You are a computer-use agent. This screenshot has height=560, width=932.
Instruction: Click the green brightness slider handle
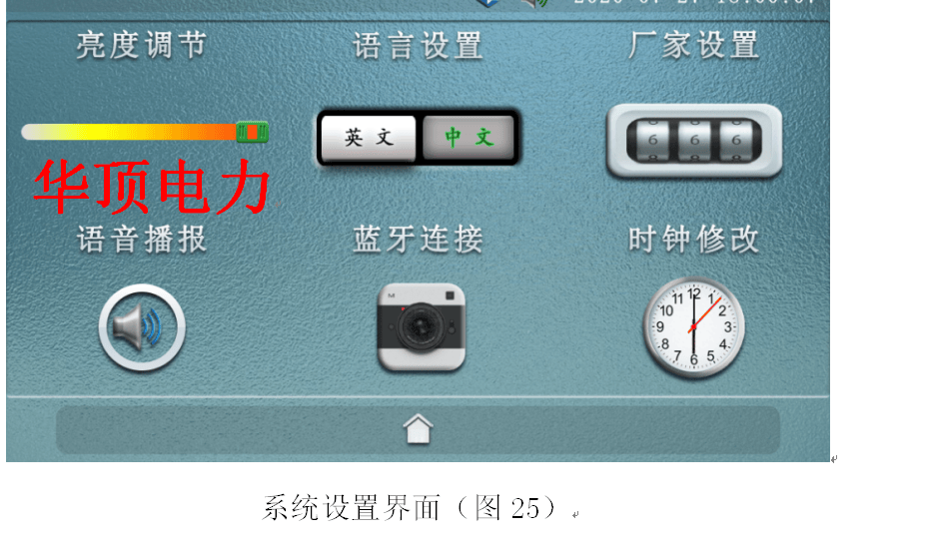click(x=253, y=132)
